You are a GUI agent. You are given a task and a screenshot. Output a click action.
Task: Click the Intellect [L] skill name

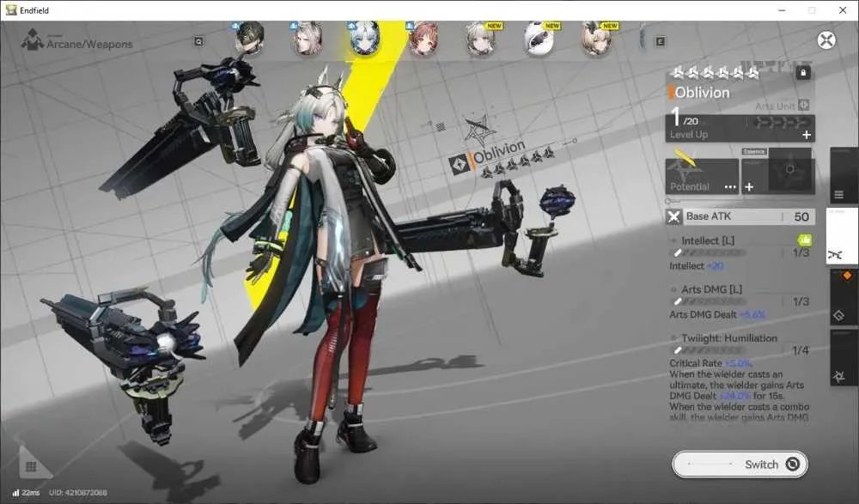click(x=708, y=240)
